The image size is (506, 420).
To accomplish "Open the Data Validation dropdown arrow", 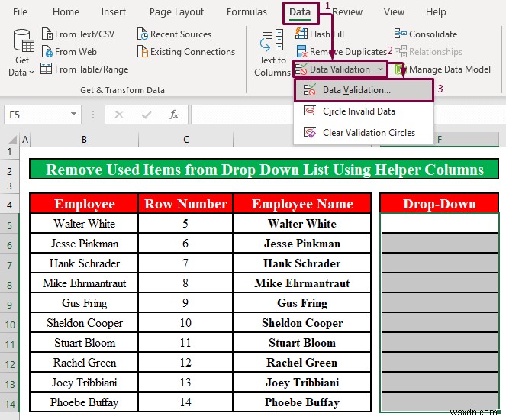I will (x=380, y=69).
